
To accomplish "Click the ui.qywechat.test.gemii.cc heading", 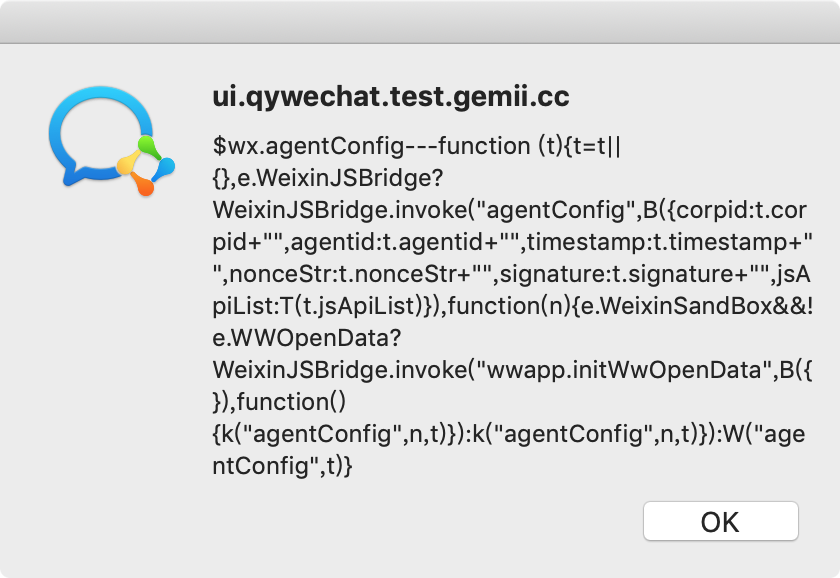I will [391, 97].
